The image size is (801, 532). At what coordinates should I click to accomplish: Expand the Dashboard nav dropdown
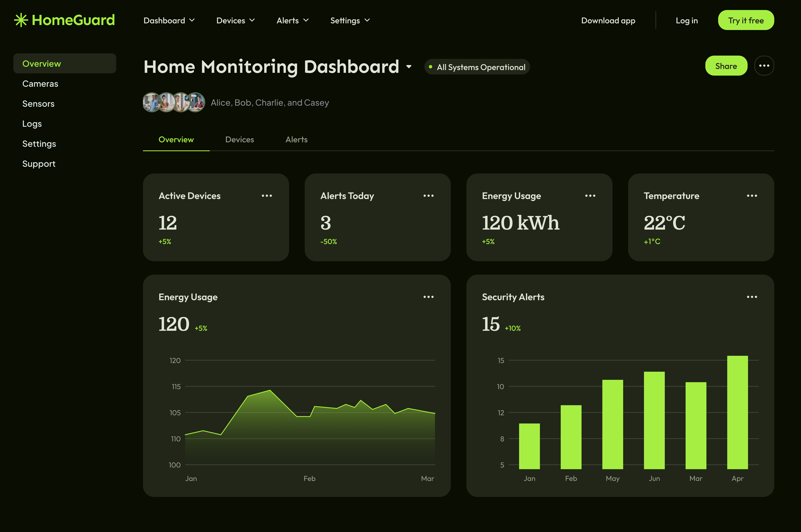pyautogui.click(x=169, y=20)
